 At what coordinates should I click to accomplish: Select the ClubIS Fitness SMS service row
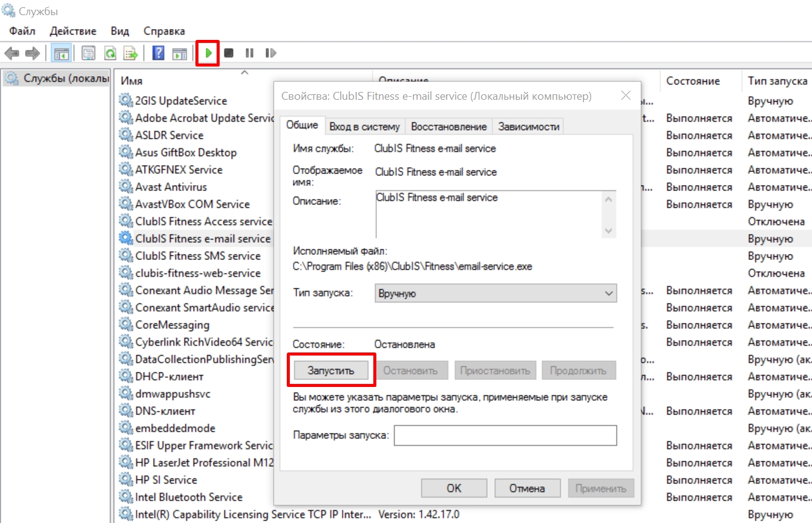point(198,256)
